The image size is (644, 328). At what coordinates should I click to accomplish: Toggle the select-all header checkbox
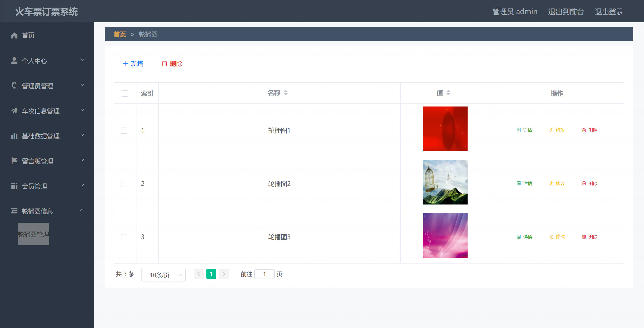125,93
